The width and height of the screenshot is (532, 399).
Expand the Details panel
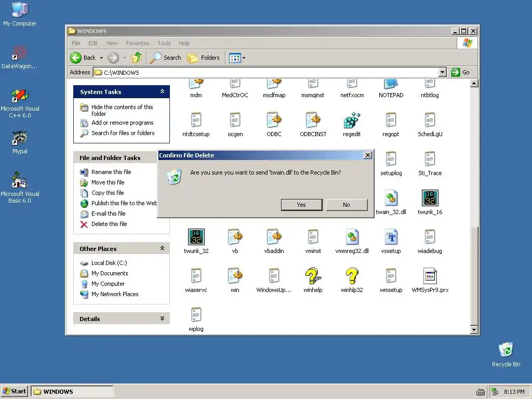point(162,318)
